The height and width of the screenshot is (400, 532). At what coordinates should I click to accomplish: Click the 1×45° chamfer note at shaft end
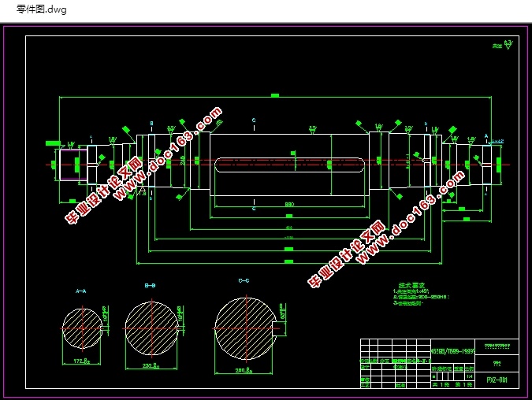497,141
